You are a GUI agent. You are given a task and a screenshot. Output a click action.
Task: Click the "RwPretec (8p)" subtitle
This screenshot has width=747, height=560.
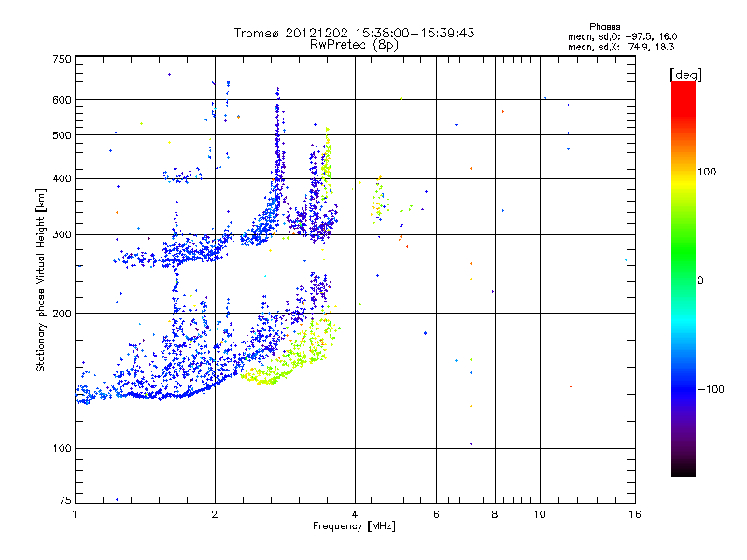(354, 45)
